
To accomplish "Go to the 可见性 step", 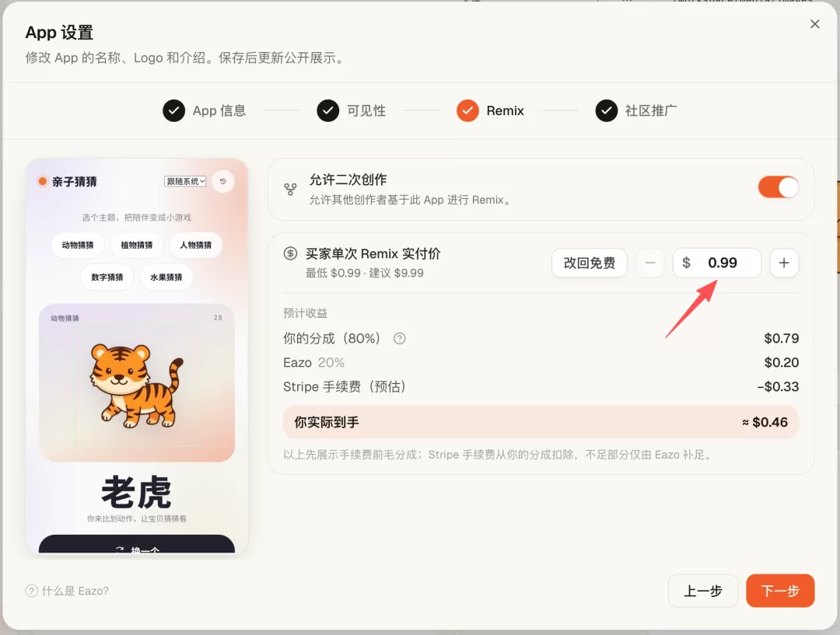I will (352, 111).
